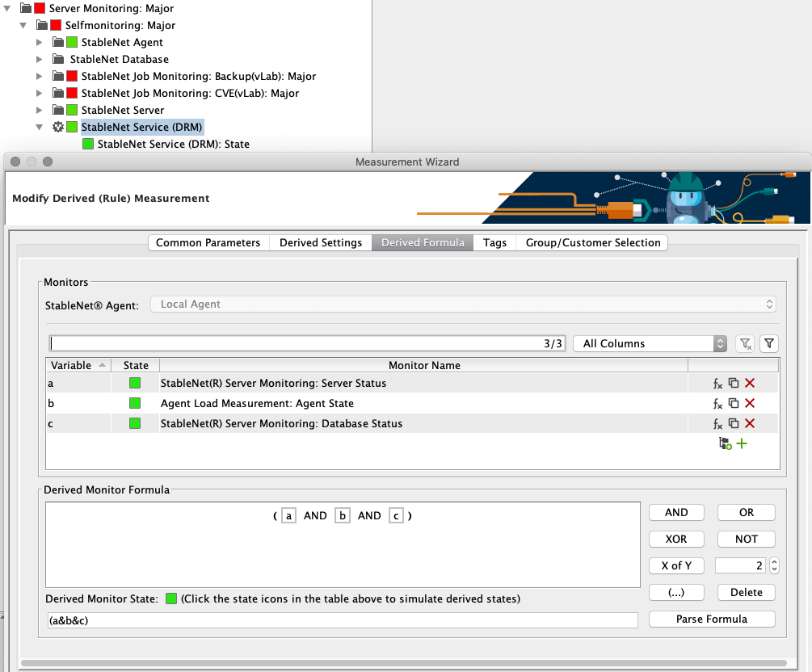This screenshot has height=672, width=812.
Task: Collapse the Selfmonitoring: Major node
Action: (23, 25)
